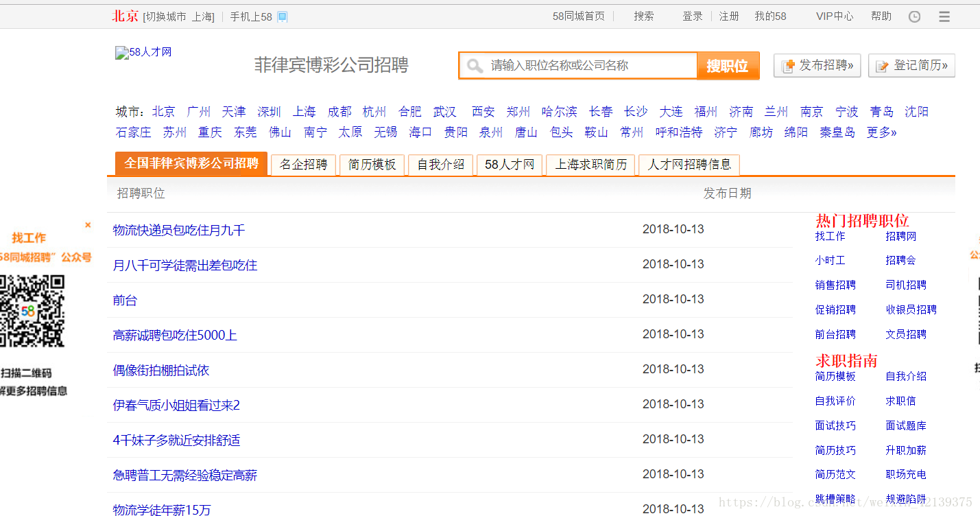Click 面试题库 in 求职指南

[906, 426]
